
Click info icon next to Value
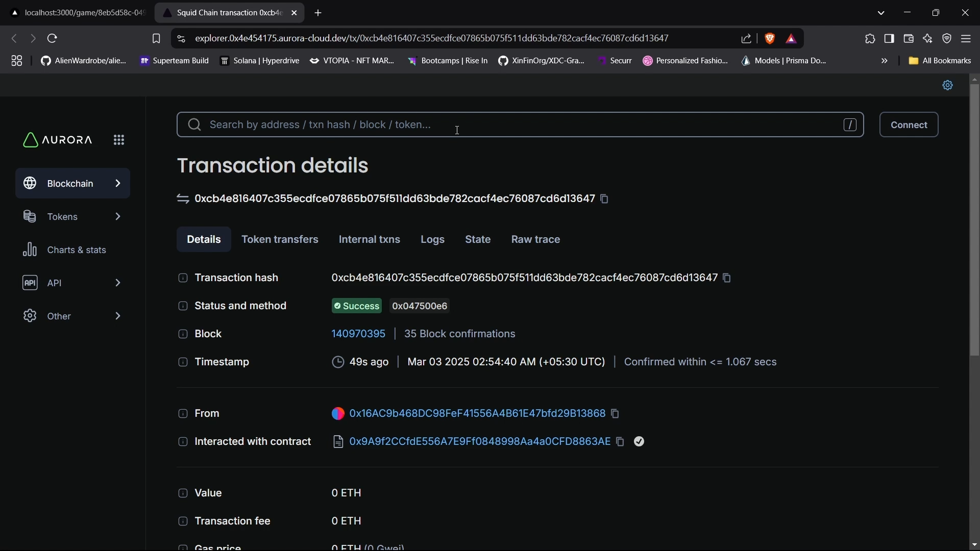pyautogui.click(x=183, y=493)
